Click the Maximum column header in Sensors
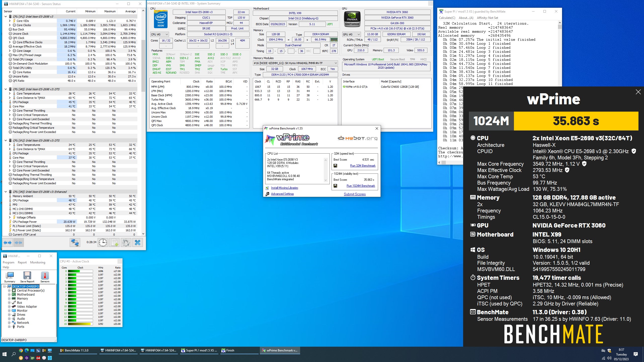 [107, 11]
